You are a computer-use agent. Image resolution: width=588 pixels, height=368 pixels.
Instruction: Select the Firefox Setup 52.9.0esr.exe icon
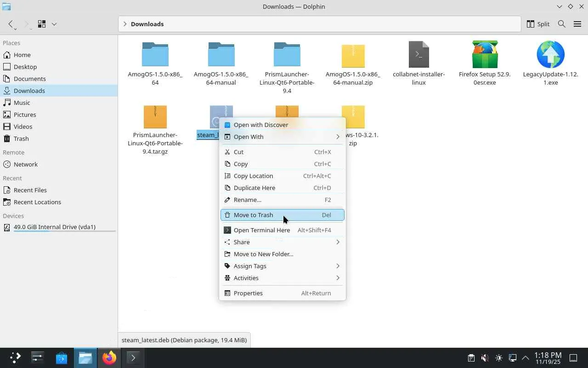[x=485, y=54]
